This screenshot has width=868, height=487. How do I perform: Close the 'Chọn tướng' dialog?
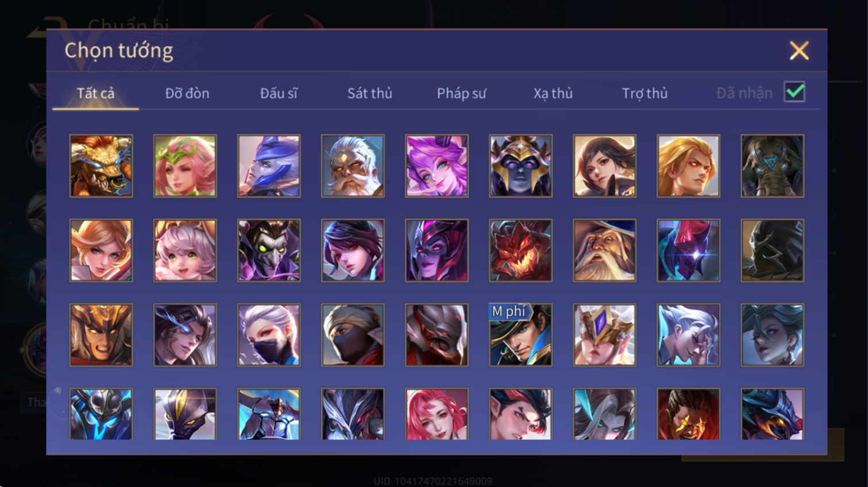pyautogui.click(x=799, y=51)
